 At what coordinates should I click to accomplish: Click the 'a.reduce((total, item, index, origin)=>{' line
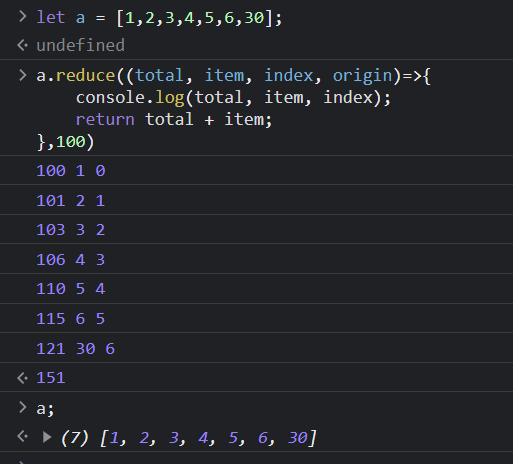coord(233,75)
